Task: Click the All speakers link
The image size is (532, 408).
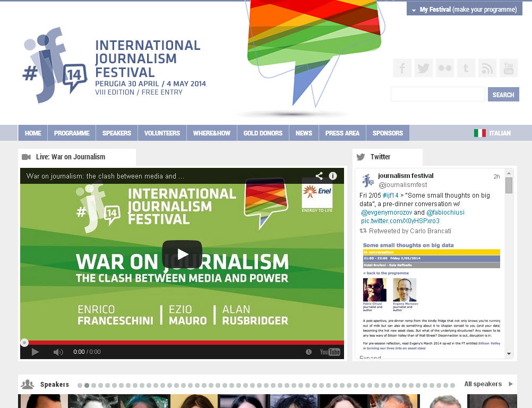Action: 483,384
